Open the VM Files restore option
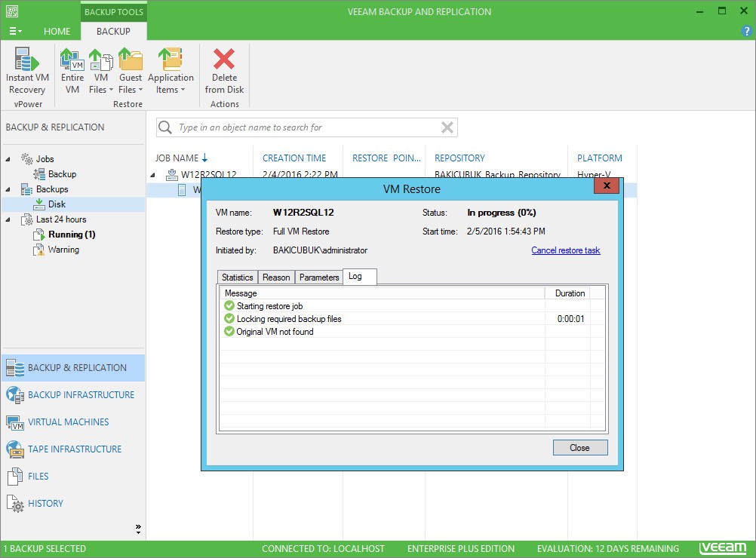The height and width of the screenshot is (558, 756). [101, 71]
